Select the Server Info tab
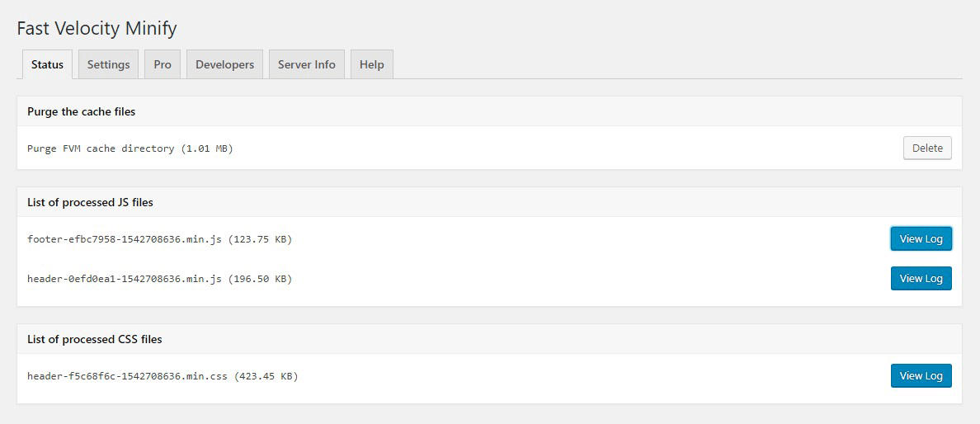The width and height of the screenshot is (980, 424). (x=306, y=64)
